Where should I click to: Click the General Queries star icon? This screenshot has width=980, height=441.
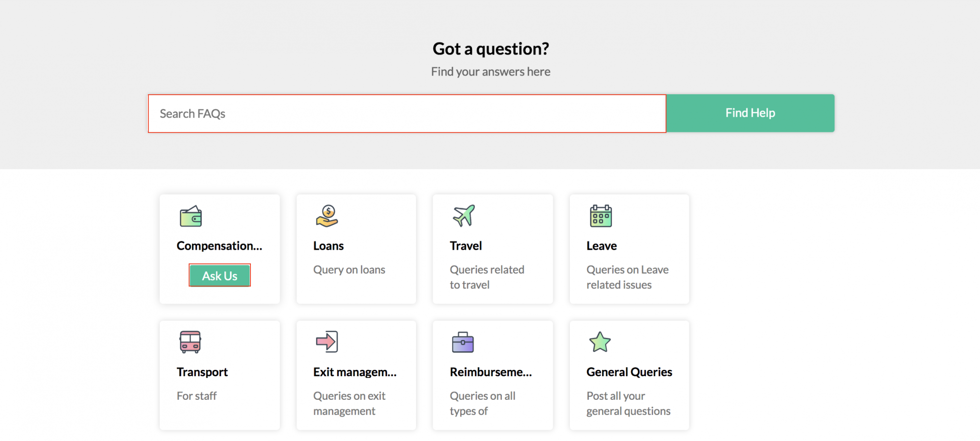[x=600, y=342]
